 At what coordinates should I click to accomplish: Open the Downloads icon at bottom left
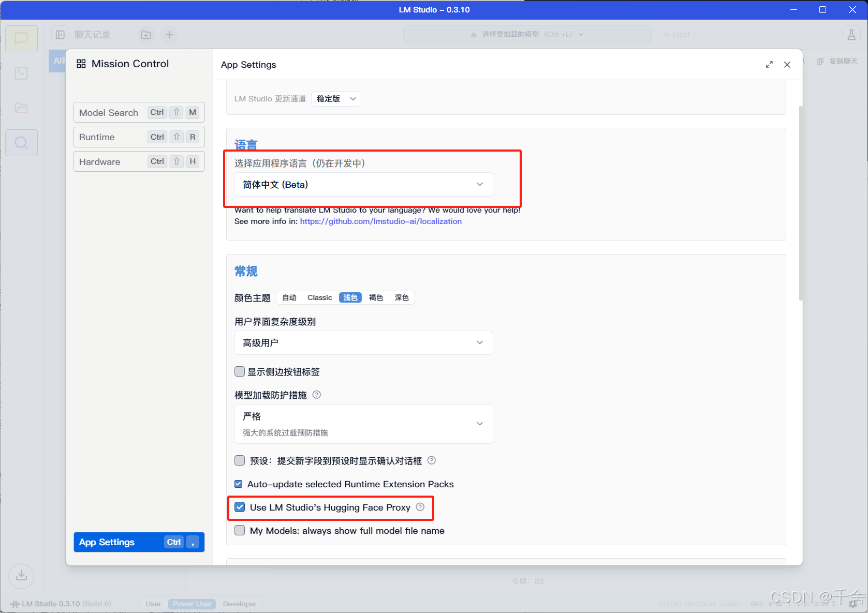pyautogui.click(x=21, y=576)
